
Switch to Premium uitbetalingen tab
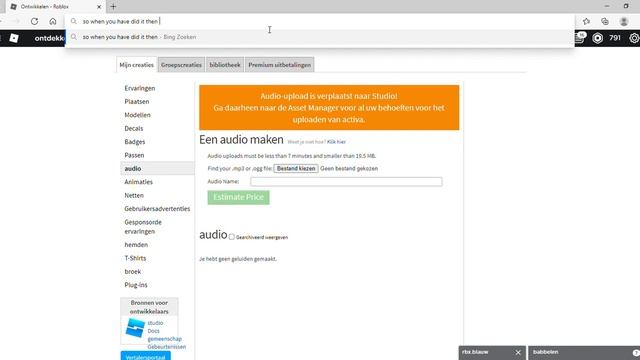click(280, 65)
